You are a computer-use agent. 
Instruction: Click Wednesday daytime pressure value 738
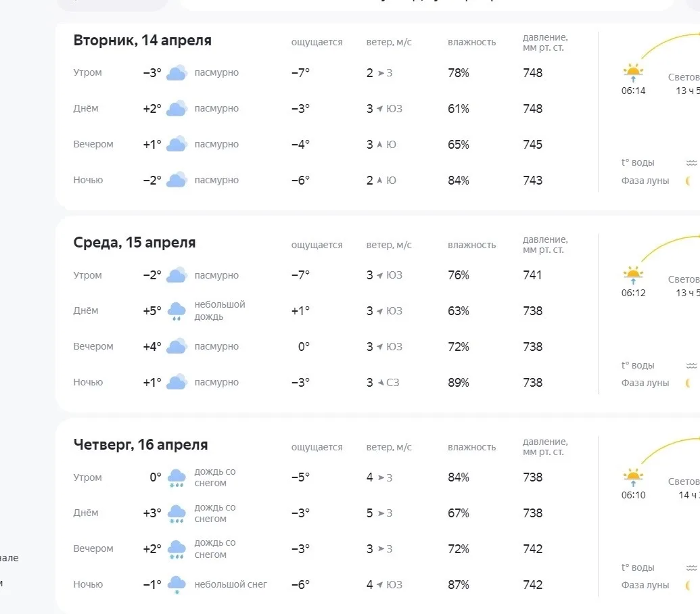(x=532, y=311)
